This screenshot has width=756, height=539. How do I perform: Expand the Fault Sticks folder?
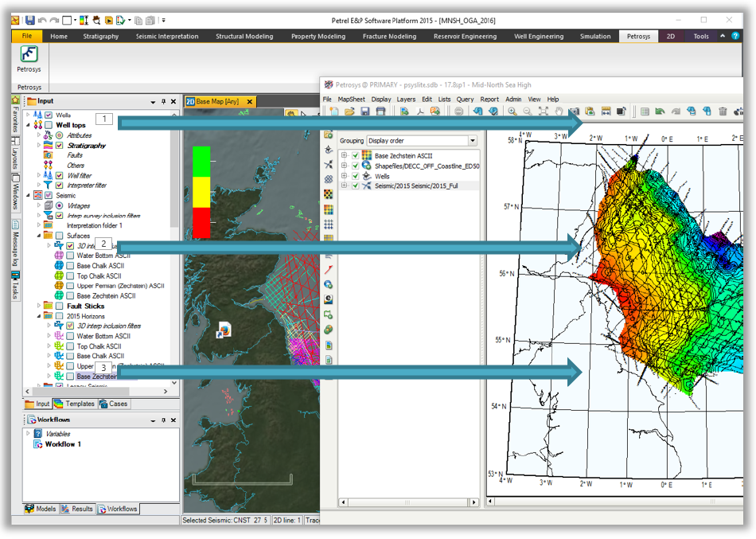coord(38,306)
